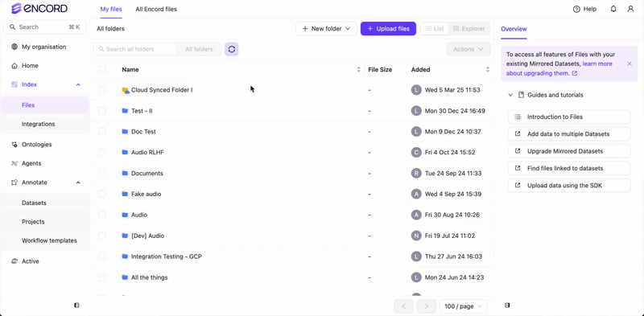The image size is (644, 316).
Task: Click the sidebar Search box
Action: (45, 27)
